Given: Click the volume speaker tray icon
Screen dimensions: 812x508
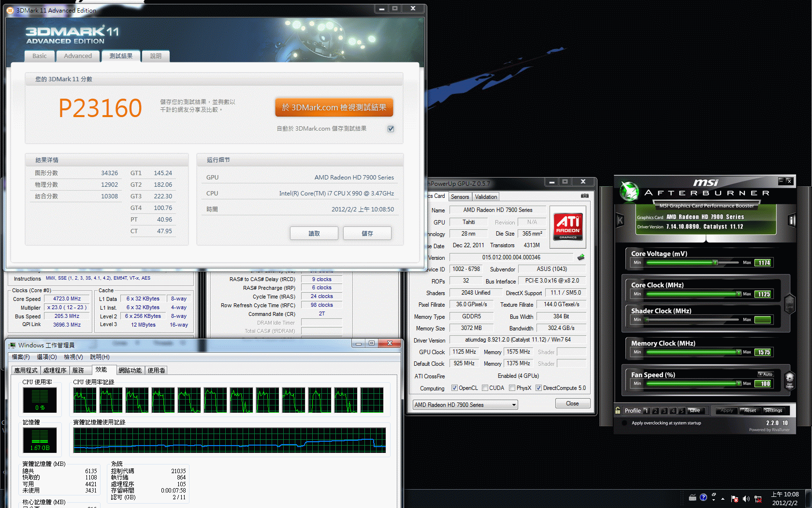Looking at the screenshot, I should [746, 499].
